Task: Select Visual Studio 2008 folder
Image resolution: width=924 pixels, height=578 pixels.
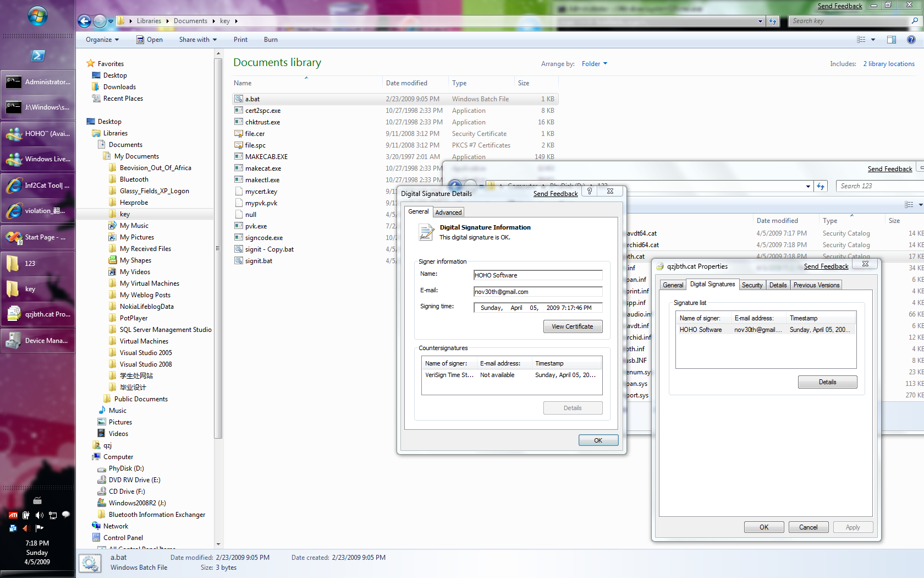Action: pyautogui.click(x=146, y=364)
